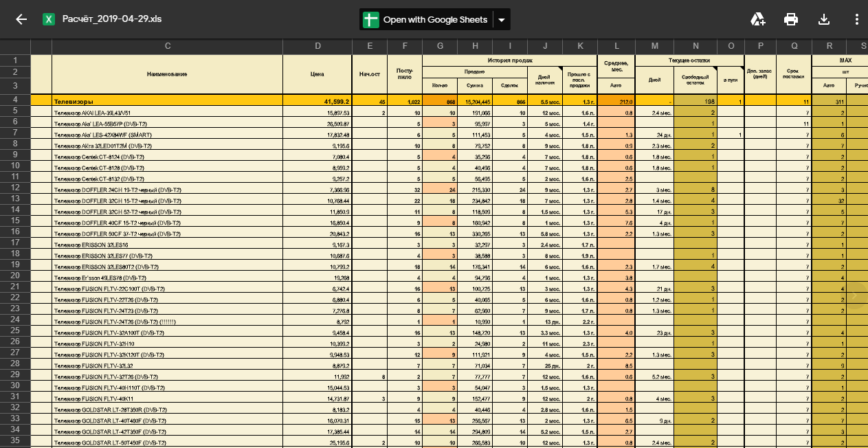868x448 pixels.
Task: Click price cell 25,195.6 in row 35
Action: (318, 443)
